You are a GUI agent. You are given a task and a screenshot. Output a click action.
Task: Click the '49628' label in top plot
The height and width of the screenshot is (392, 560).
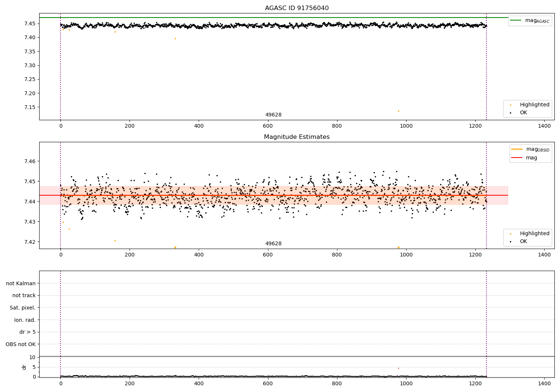tap(273, 115)
